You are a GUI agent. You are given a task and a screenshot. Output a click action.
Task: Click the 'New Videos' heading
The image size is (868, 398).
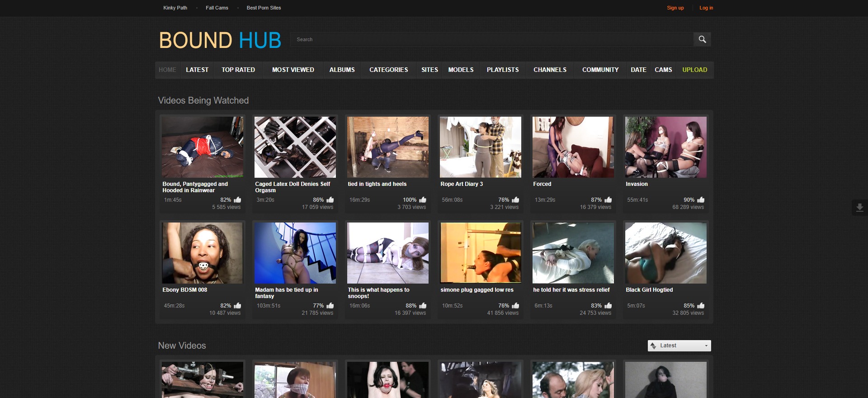coord(182,346)
